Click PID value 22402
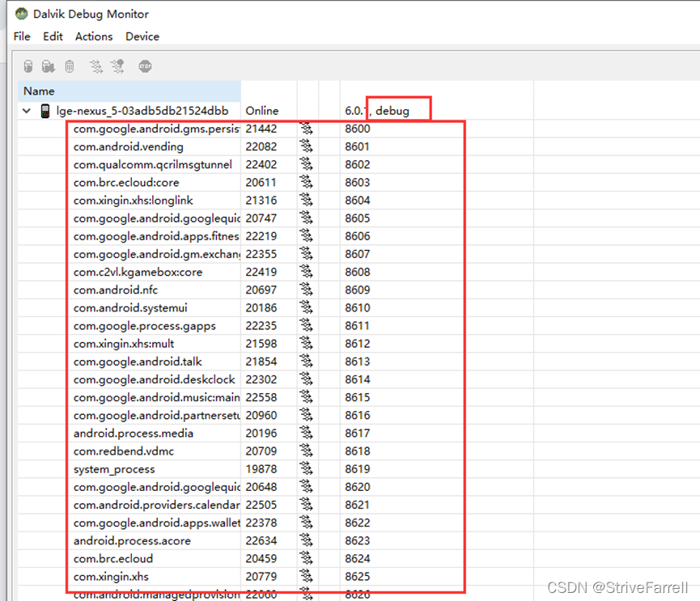The height and width of the screenshot is (601, 700). click(261, 165)
